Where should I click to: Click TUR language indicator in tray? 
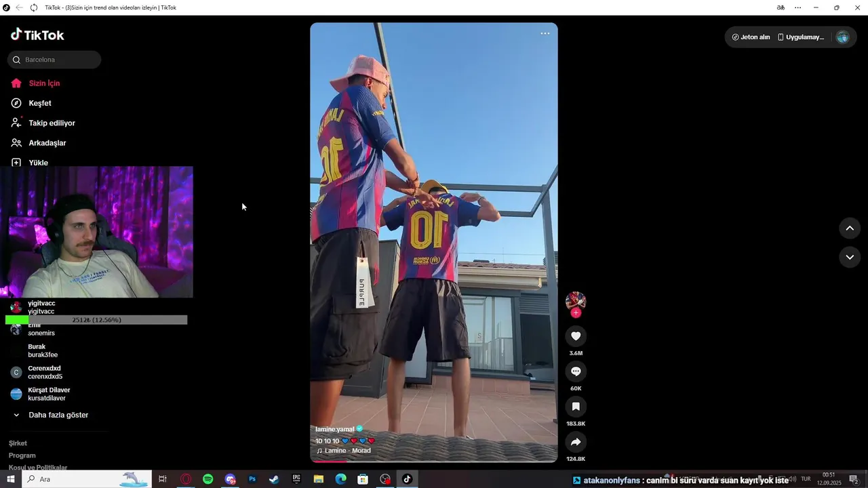pos(806,479)
